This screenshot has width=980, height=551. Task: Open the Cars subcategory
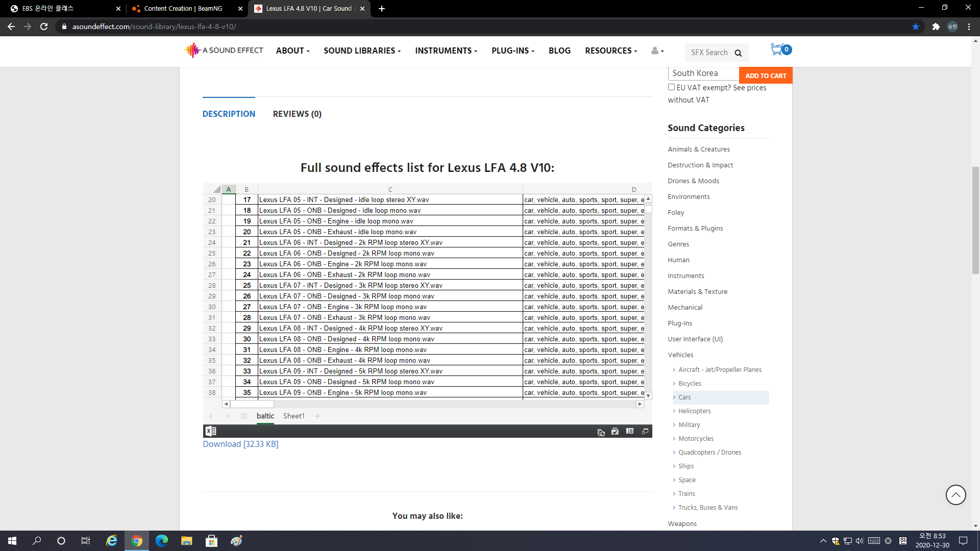coord(684,397)
